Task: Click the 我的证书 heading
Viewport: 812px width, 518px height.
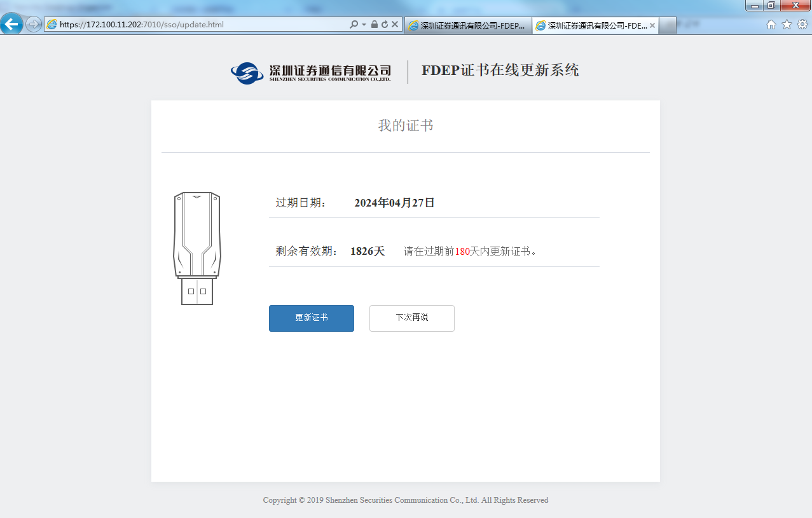Action: [x=406, y=125]
